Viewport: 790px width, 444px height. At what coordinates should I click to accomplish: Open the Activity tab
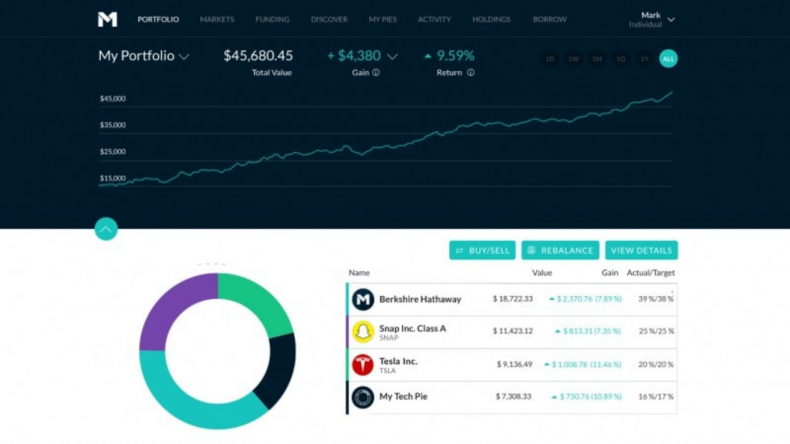point(434,19)
